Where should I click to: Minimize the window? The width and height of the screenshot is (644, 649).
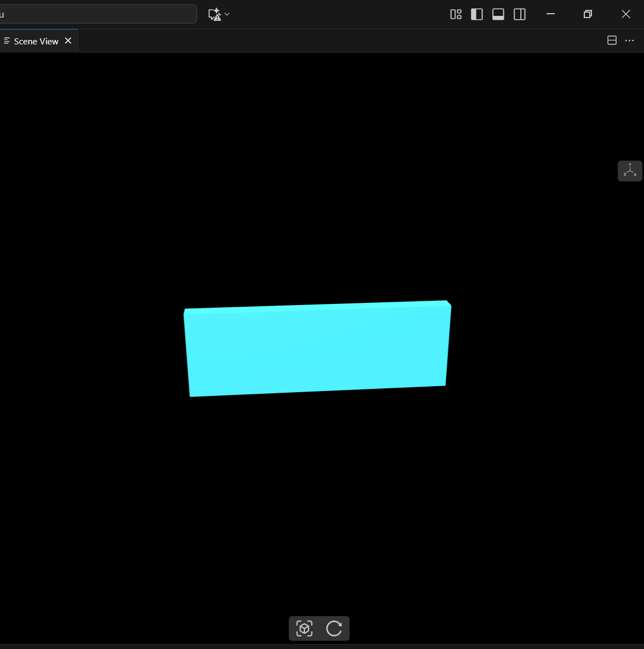click(x=550, y=14)
